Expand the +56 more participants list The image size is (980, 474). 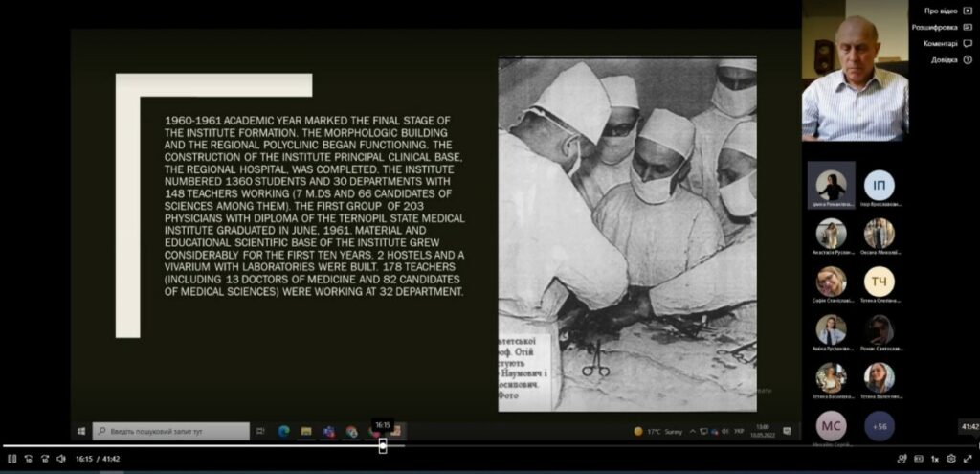pyautogui.click(x=879, y=425)
